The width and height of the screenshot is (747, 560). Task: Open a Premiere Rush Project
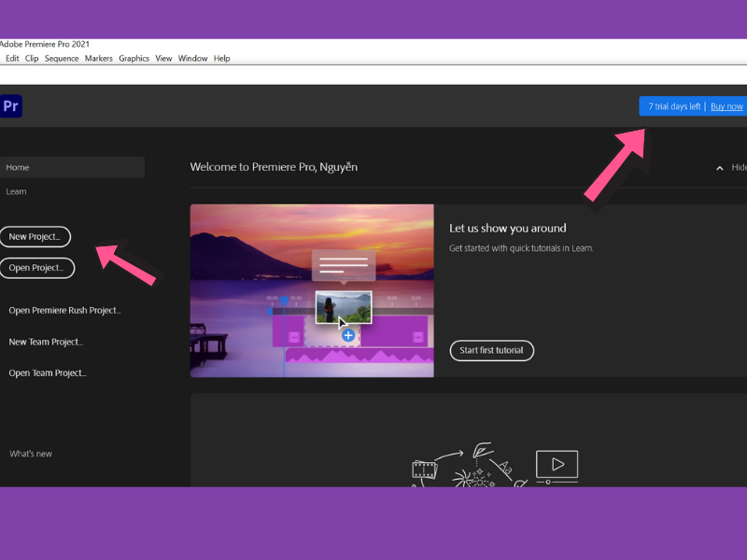pyautogui.click(x=64, y=310)
